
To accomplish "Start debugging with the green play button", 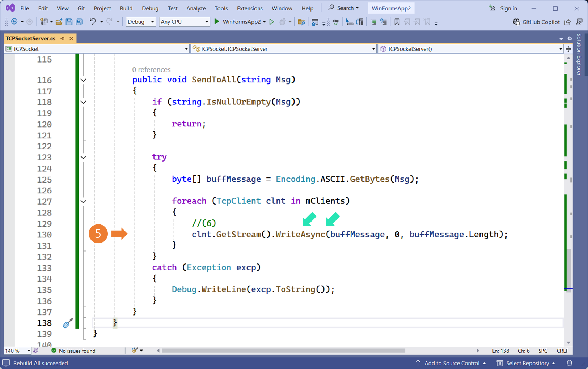I will (x=217, y=22).
